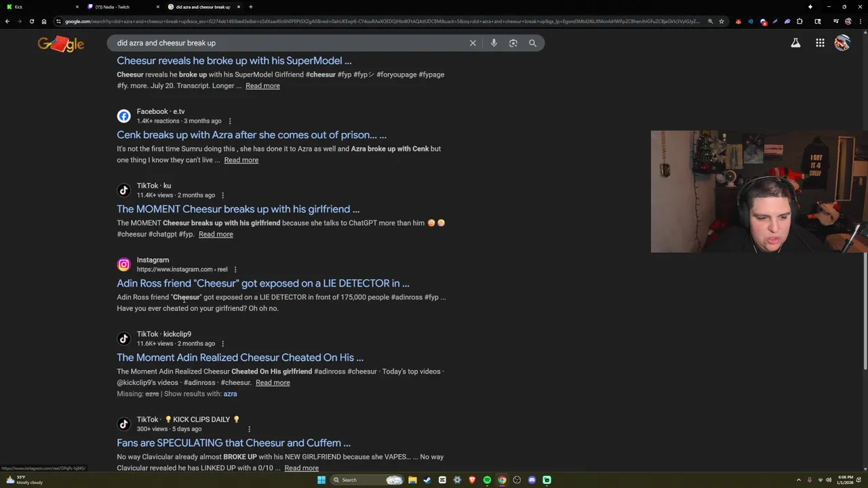Open Google Lens image search
868x488 pixels.
513,43
